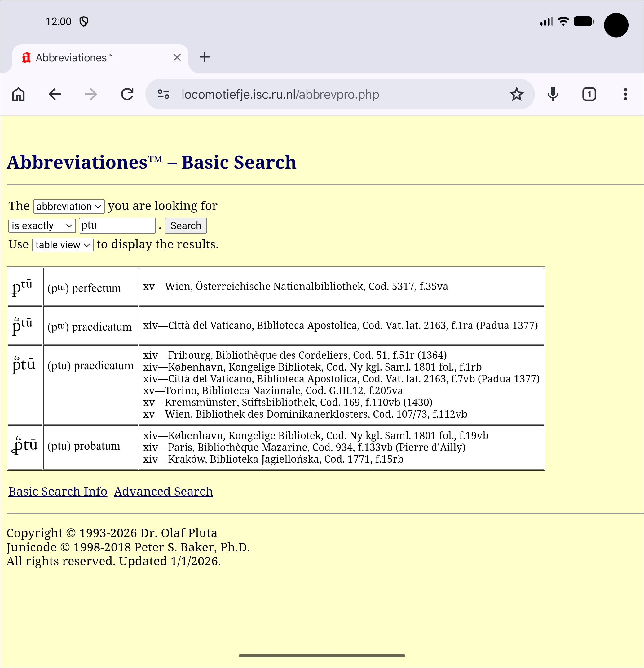644x668 pixels.
Task: Tap the microphone voice search icon
Action: click(553, 94)
